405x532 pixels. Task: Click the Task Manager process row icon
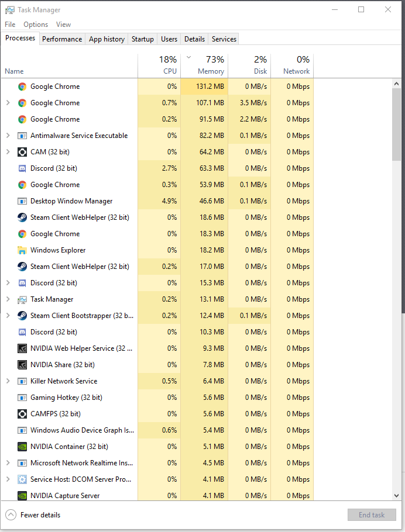[x=22, y=299]
